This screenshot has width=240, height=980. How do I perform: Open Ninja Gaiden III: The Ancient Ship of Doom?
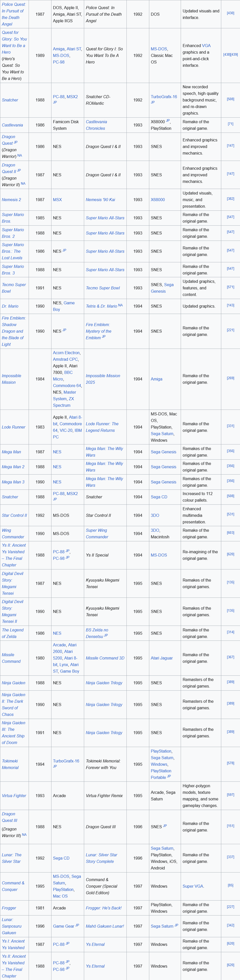13,733
